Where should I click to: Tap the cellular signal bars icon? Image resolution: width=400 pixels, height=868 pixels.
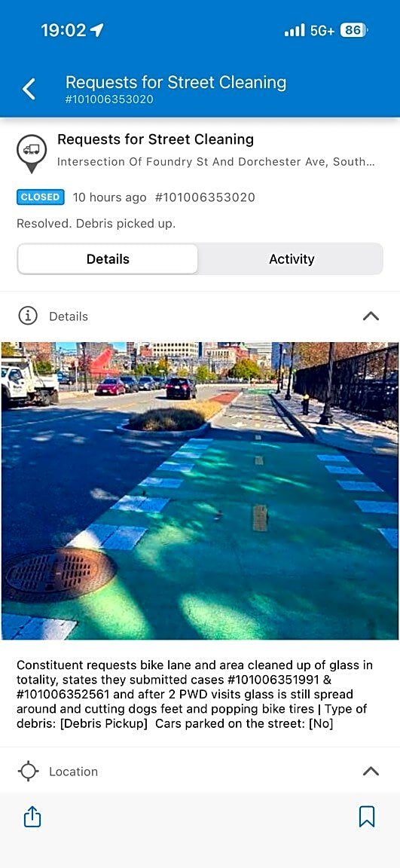tap(295, 30)
